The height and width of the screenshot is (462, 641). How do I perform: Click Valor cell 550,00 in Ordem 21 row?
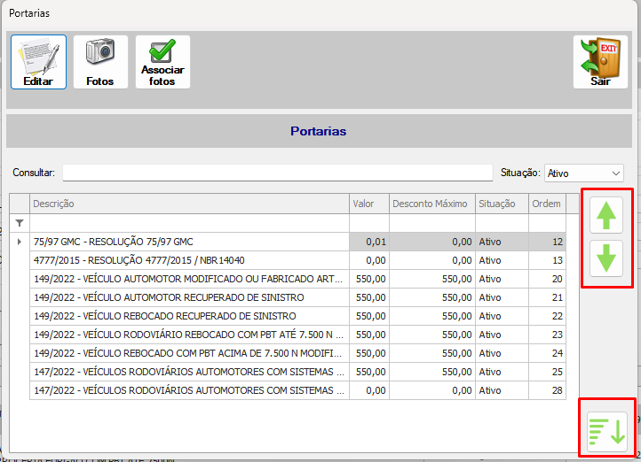pos(369,298)
